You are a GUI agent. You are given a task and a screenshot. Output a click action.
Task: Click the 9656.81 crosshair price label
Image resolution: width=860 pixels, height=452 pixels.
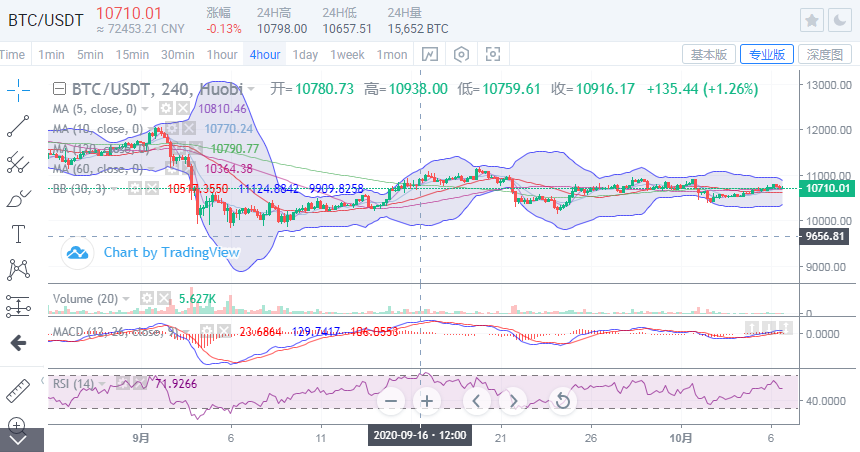coord(824,236)
